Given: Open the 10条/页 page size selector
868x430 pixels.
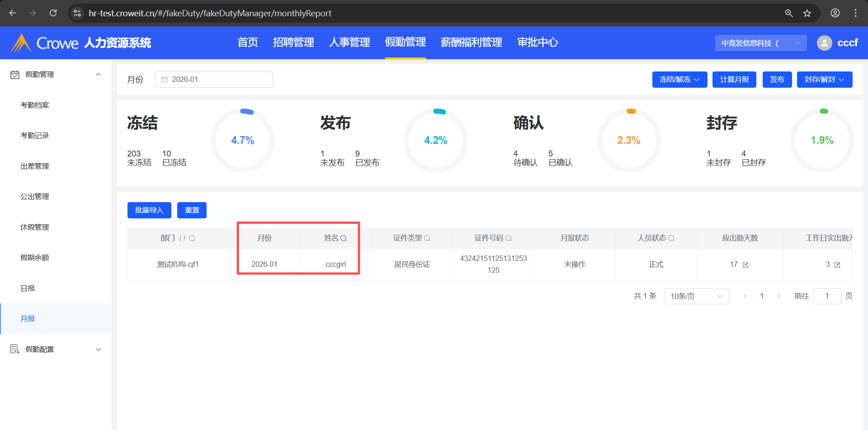Looking at the screenshot, I should (696, 296).
